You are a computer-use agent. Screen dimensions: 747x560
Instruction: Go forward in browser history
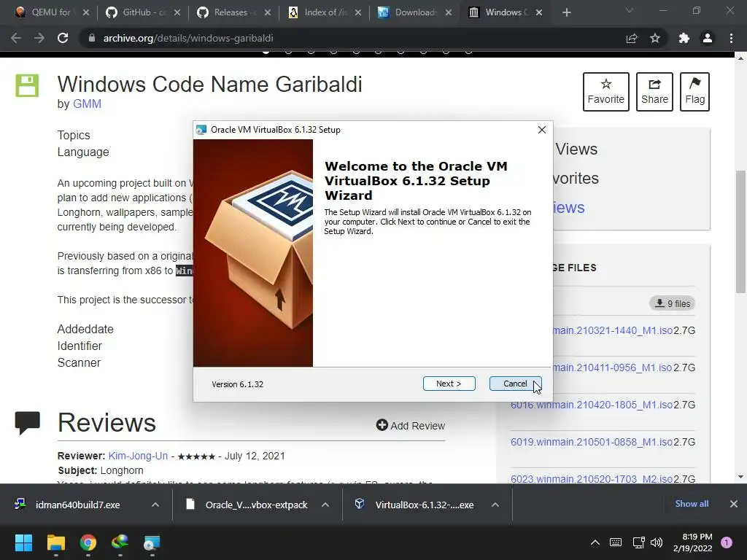[39, 38]
